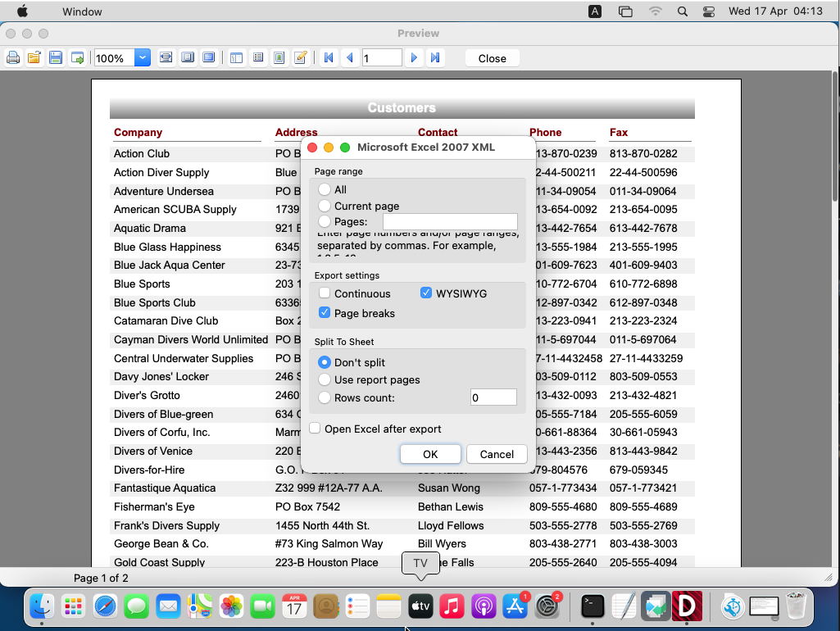Go to the next page of the preview

(x=414, y=58)
